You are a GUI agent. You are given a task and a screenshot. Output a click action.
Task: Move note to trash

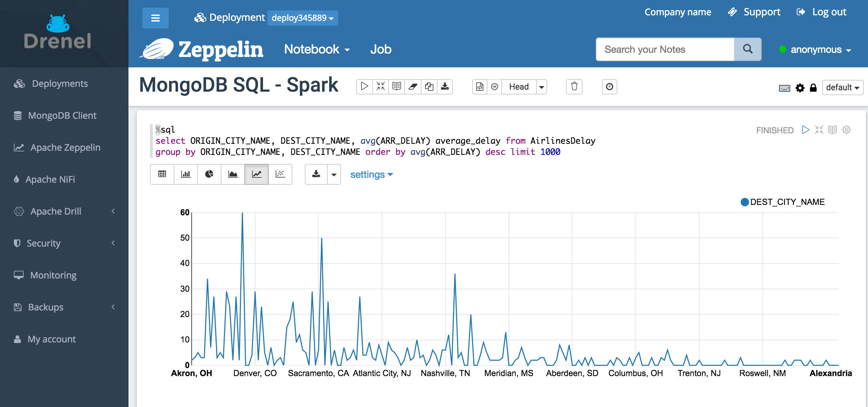coord(574,86)
